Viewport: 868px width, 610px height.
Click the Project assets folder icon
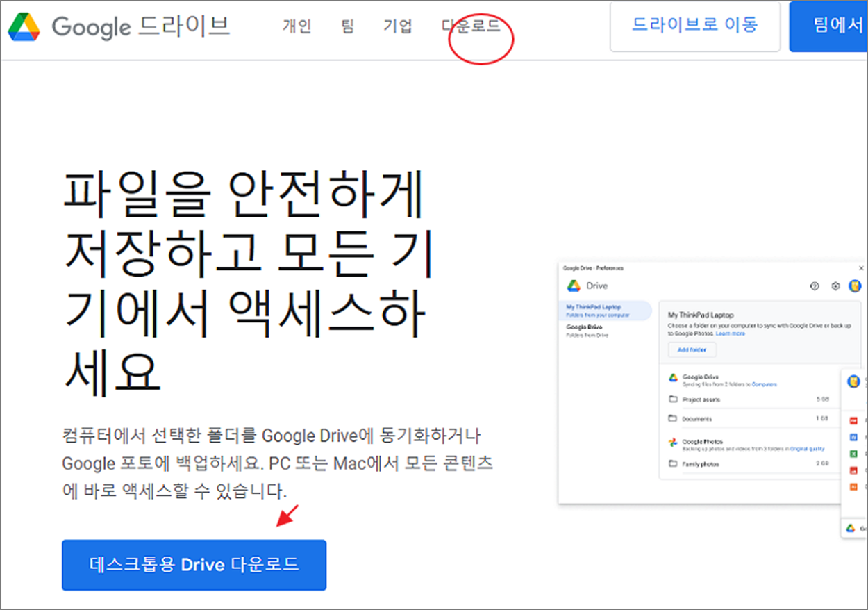click(672, 399)
